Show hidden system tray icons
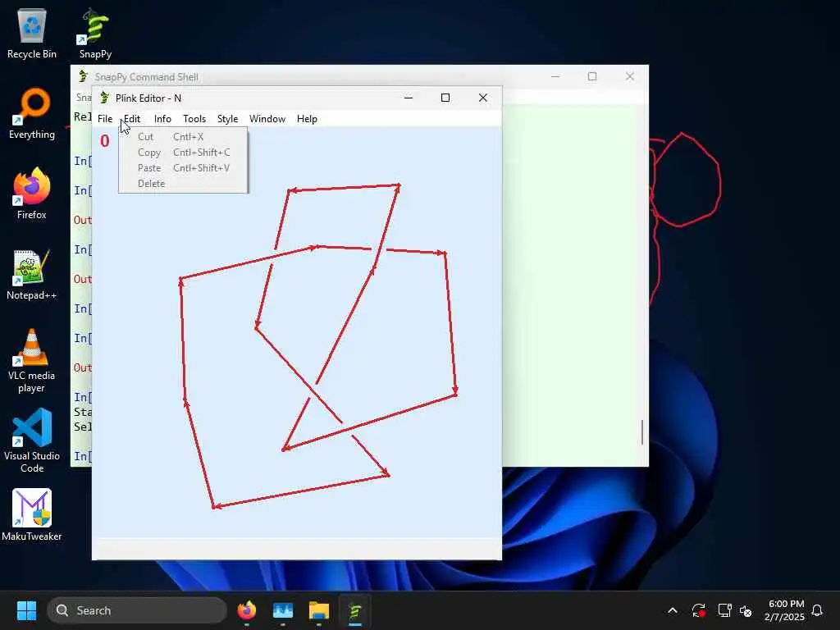The image size is (840, 630). (673, 610)
